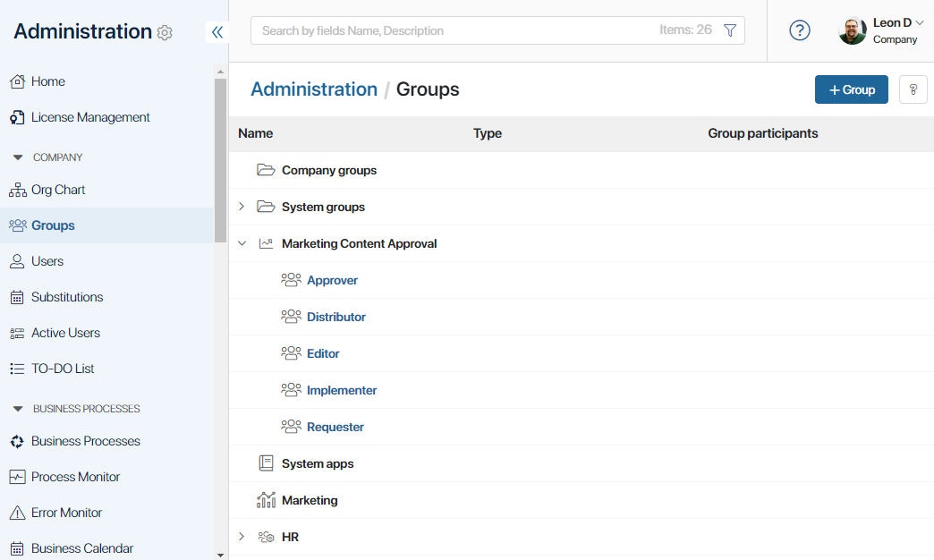Click the Group participants column header
Screen dimensions: 934x560
(x=763, y=133)
